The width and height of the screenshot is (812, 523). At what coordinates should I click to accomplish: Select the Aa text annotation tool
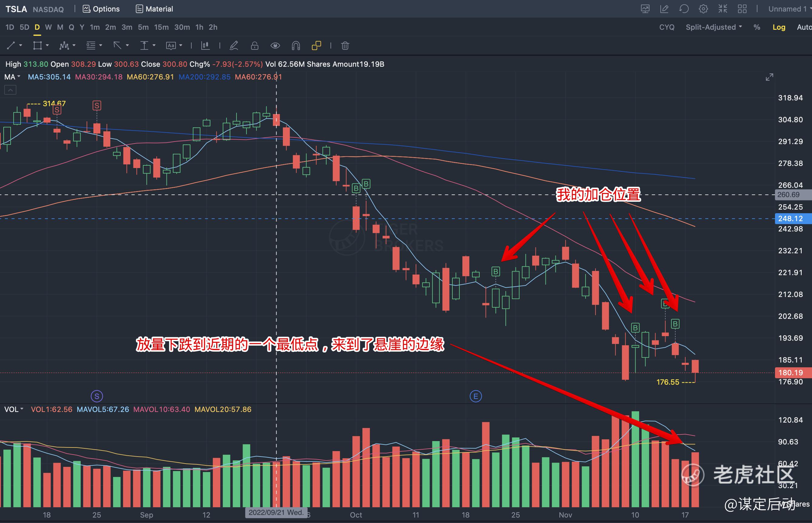(171, 45)
